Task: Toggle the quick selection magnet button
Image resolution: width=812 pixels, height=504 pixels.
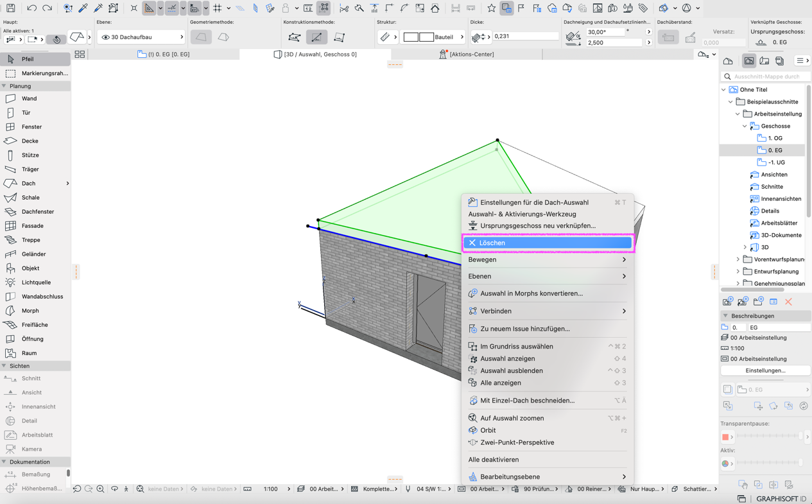Action: [56, 39]
